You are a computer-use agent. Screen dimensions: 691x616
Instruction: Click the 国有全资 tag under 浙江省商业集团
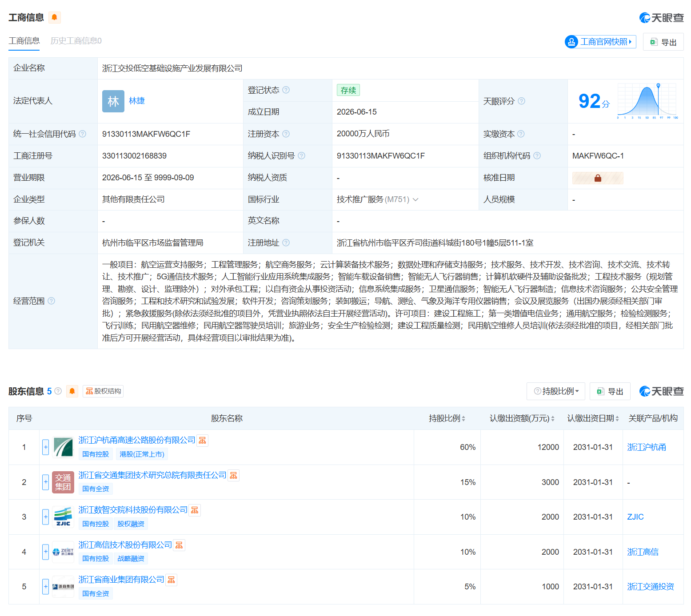pos(96,594)
